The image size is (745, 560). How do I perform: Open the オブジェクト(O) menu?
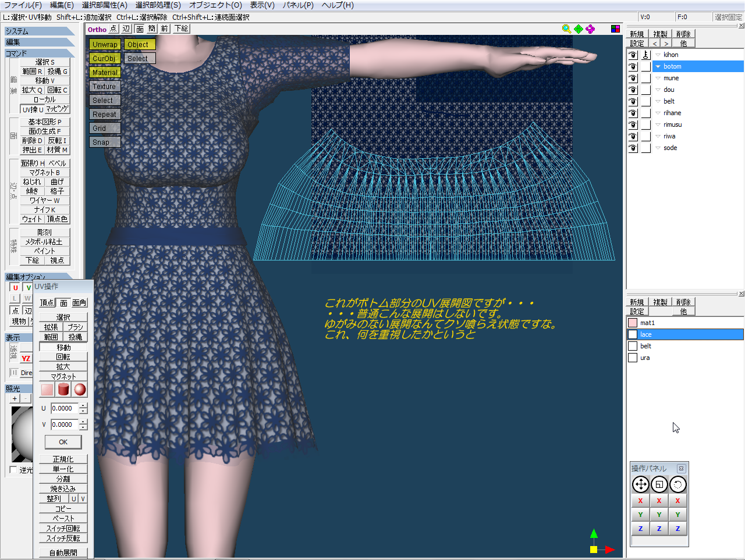pos(215,5)
